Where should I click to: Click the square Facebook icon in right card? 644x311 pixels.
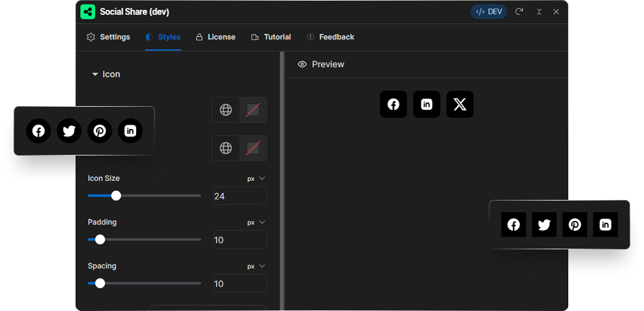[513, 225]
